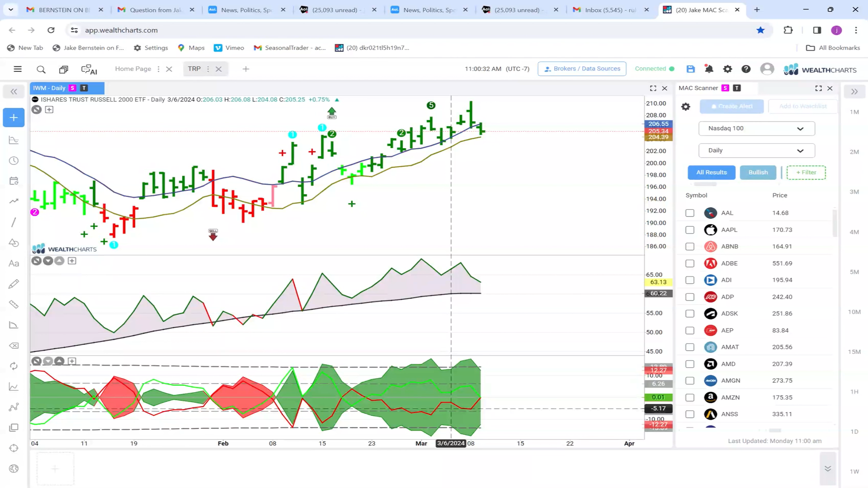Expand bottom panel with double down chevron
This screenshot has height=488, width=868.
827,469
